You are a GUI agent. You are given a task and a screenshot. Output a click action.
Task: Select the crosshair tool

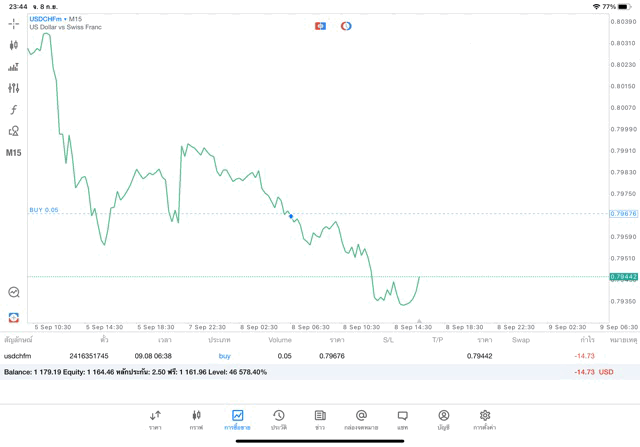14,23
